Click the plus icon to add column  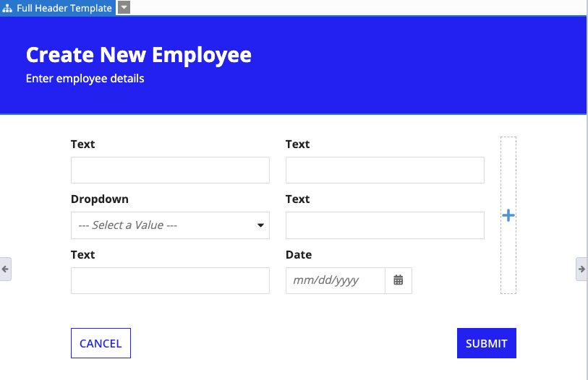pos(508,215)
